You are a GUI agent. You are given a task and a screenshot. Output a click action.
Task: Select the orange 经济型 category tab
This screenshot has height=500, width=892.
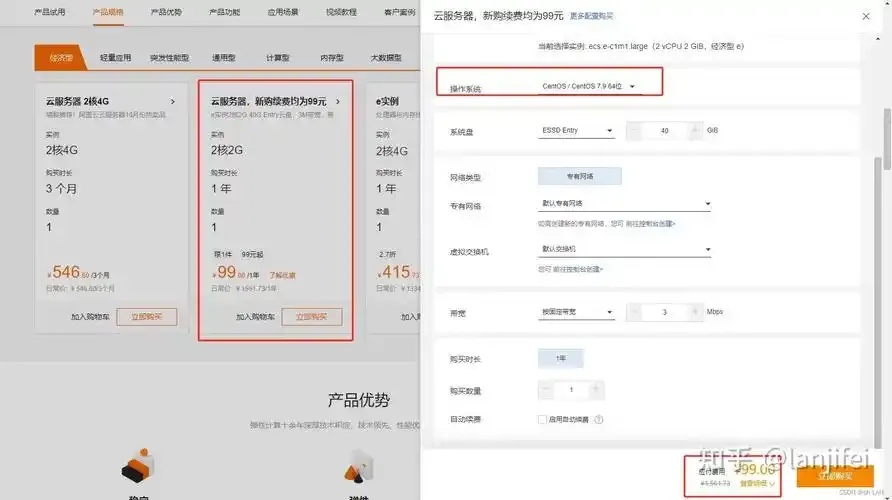[60, 57]
